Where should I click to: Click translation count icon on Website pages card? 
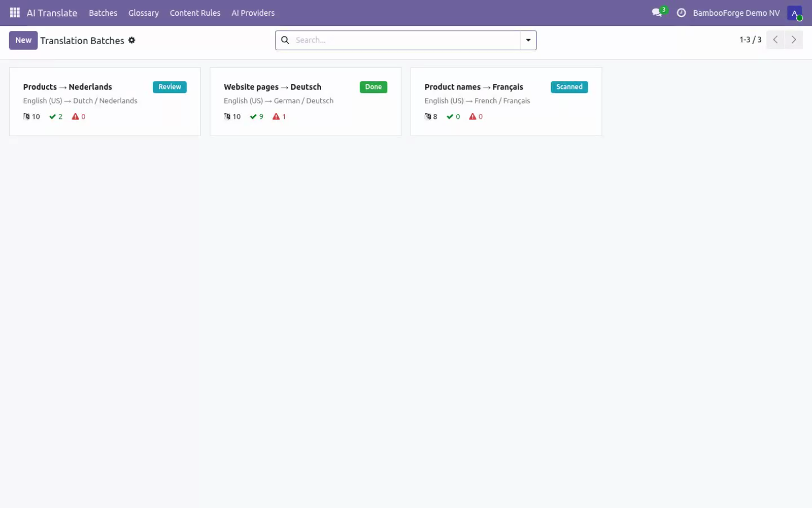point(227,116)
